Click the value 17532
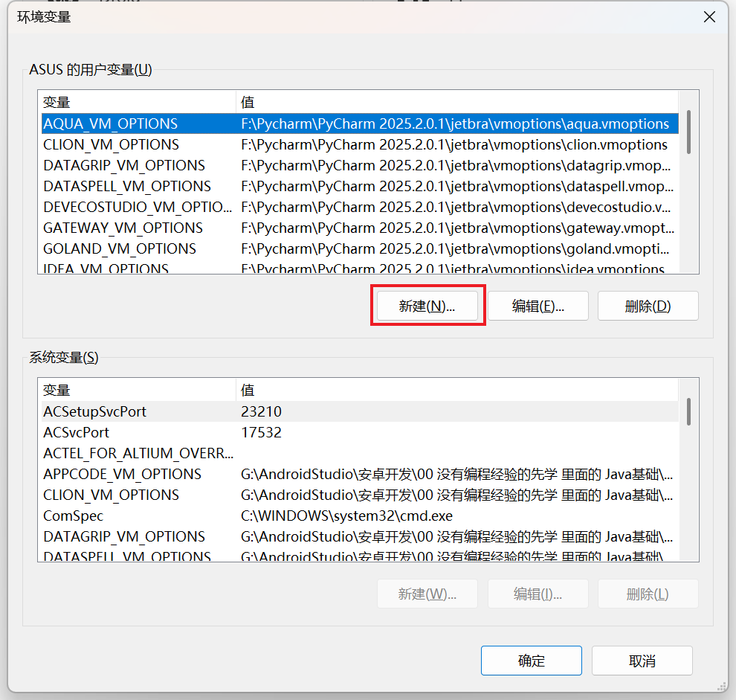Screen dimensions: 736x700 [x=261, y=432]
